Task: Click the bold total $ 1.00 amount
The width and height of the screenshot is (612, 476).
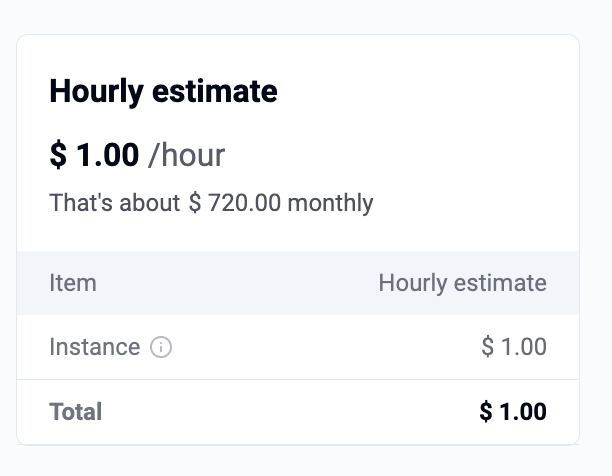Action: 513,411
